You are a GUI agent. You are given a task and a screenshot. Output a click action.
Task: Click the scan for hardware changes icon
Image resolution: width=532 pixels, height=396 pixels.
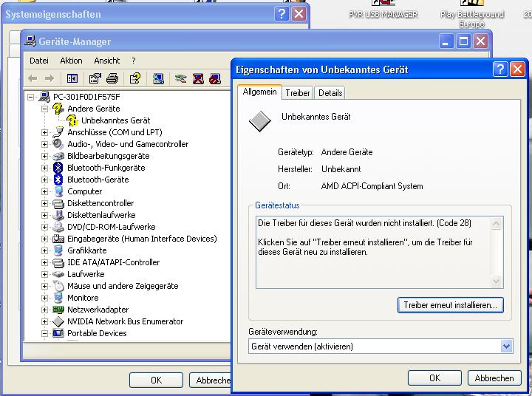pos(158,78)
